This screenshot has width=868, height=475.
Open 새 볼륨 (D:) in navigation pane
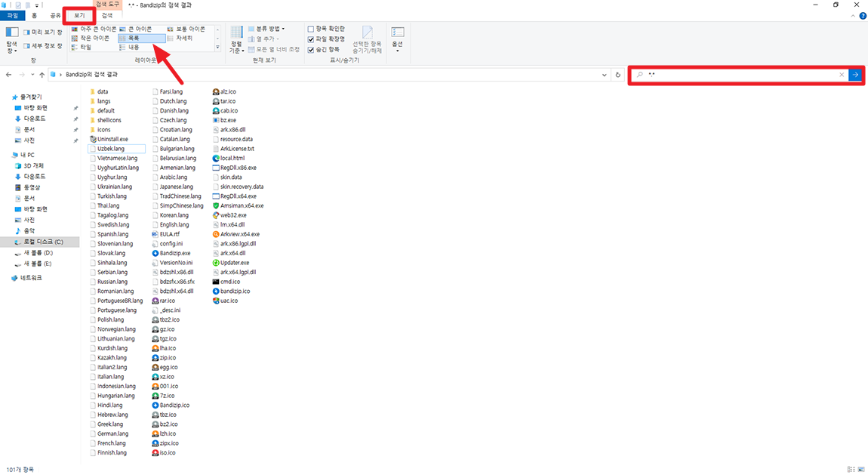[38, 253]
